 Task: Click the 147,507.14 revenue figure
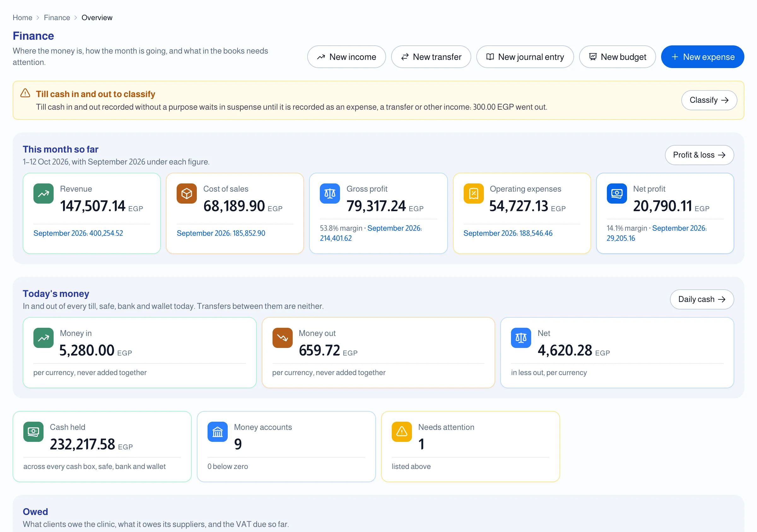pos(93,206)
